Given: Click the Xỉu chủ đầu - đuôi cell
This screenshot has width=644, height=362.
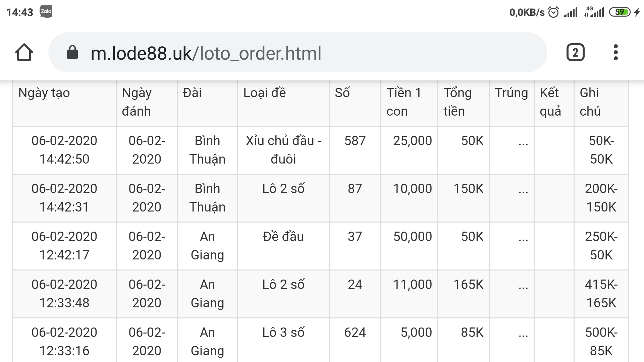Looking at the screenshot, I should coord(283,150).
